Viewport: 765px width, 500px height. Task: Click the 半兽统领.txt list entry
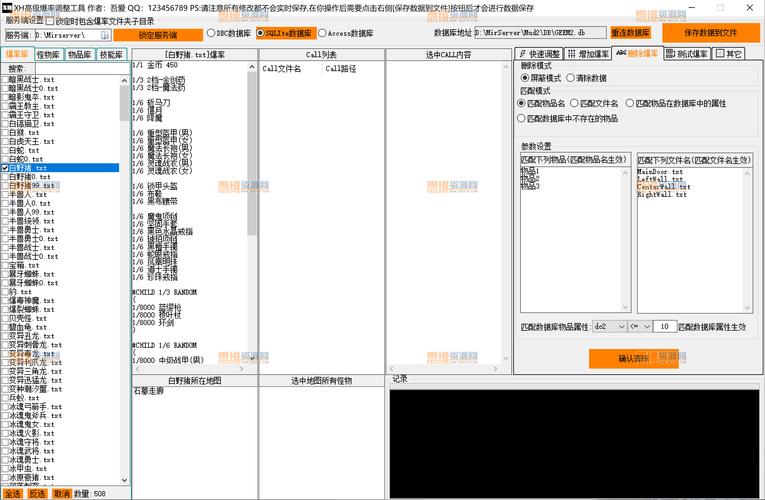32,221
